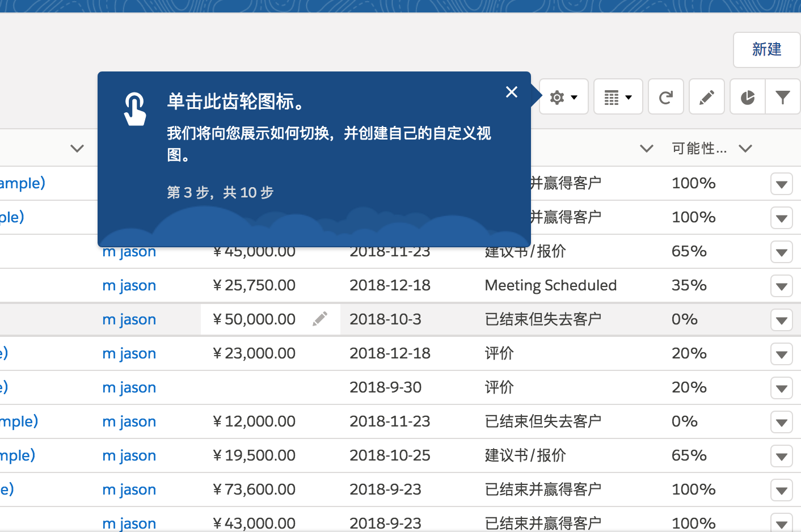Show charts with the pie chart icon
This screenshot has height=532, width=801.
tap(748, 97)
